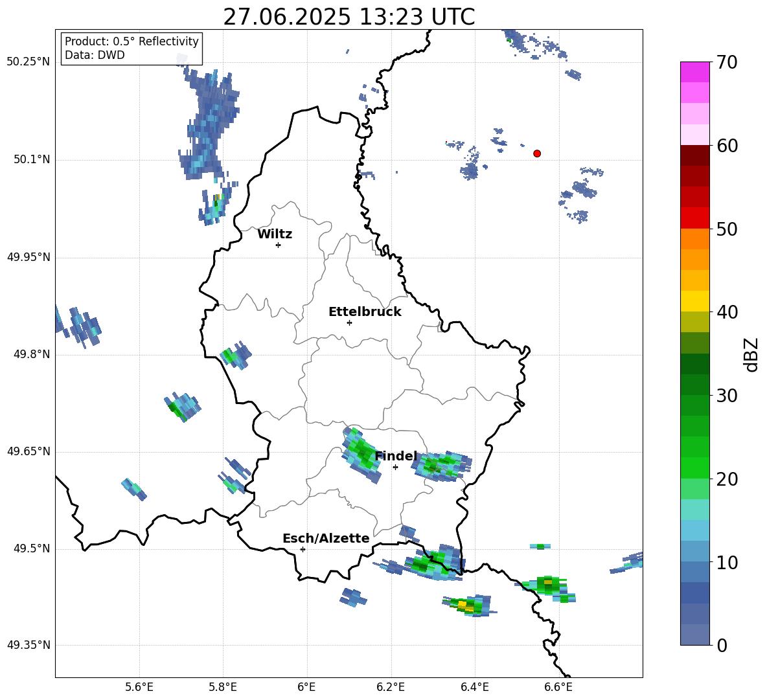Click the 6.6°E longitude label
The width and height of the screenshot is (767, 700).
click(558, 687)
